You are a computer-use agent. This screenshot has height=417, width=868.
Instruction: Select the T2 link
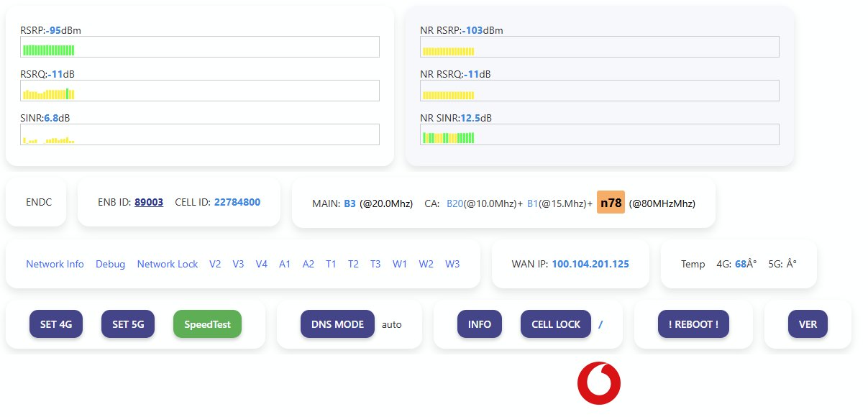tap(353, 264)
